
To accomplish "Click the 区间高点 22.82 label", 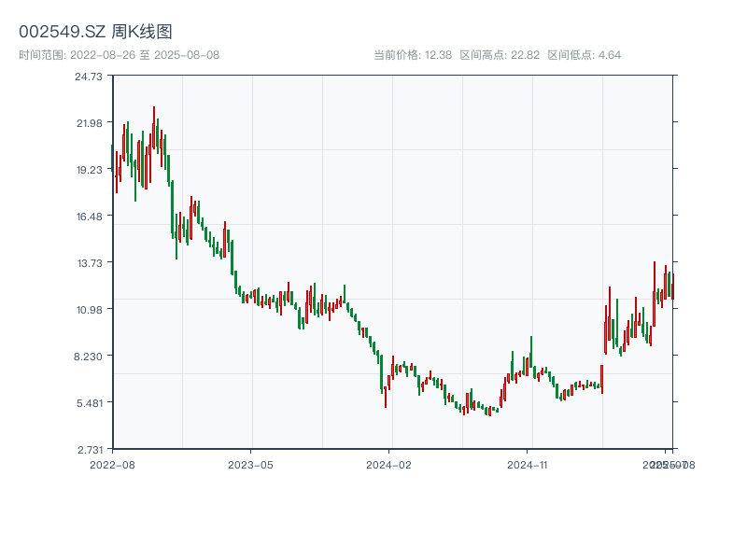I will 500,55.
